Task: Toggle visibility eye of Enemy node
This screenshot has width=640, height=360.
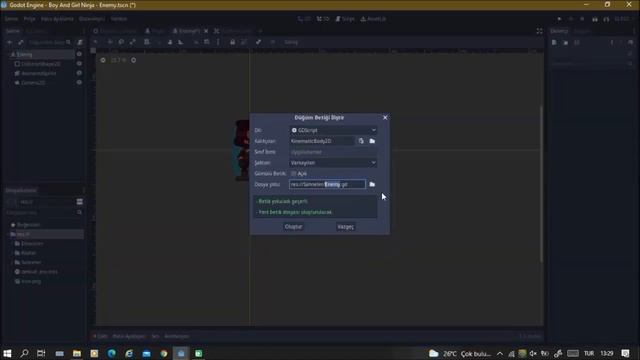Action: pyautogui.click(x=79, y=54)
